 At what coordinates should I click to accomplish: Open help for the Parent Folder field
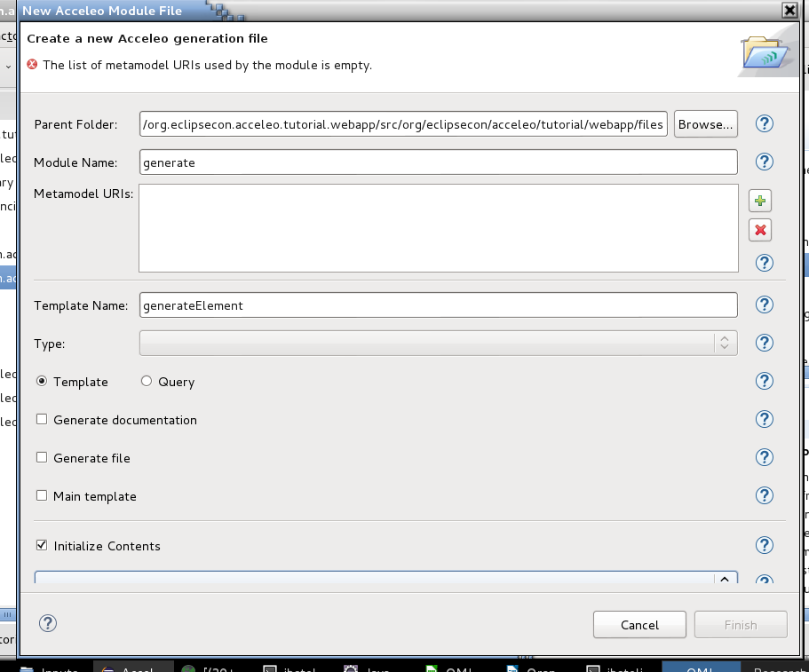pyautogui.click(x=764, y=123)
